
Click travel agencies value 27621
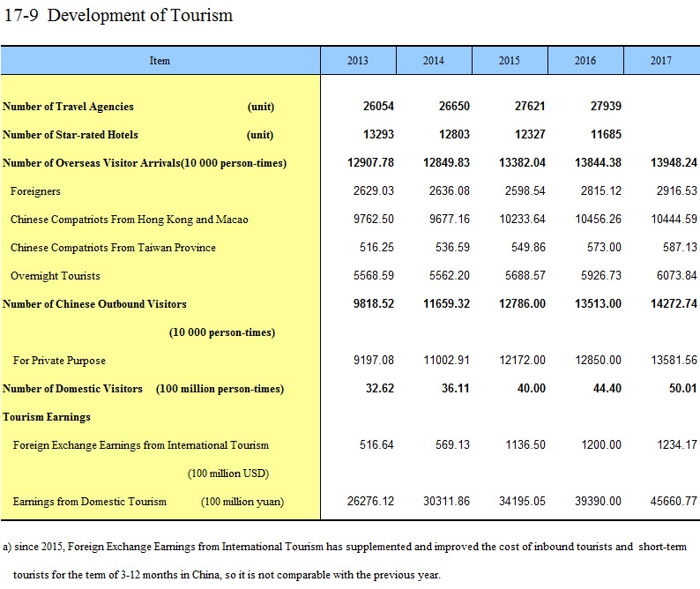tap(530, 107)
